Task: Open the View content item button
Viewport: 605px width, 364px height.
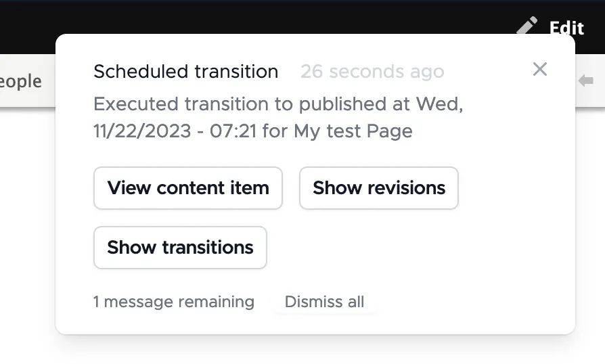Action: pyautogui.click(x=188, y=188)
